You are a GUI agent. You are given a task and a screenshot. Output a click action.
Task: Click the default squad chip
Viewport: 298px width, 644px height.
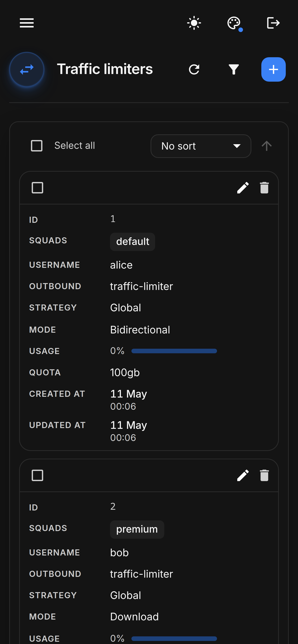132,242
